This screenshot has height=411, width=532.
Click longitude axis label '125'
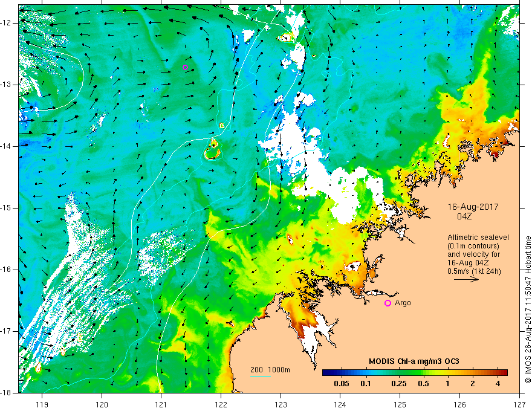point(400,404)
